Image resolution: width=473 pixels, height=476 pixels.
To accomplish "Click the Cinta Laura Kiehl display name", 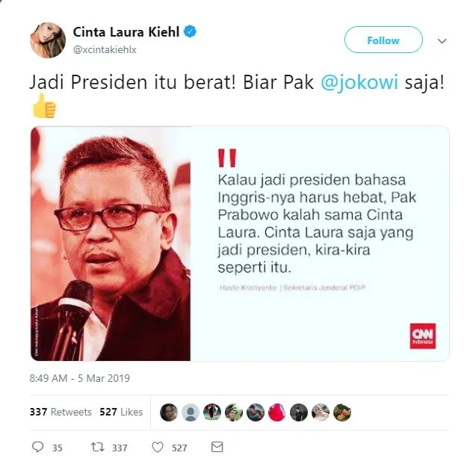I will point(126,31).
